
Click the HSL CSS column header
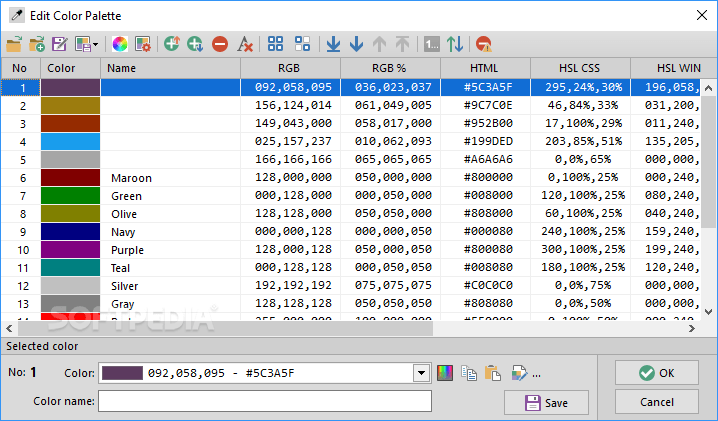click(580, 68)
